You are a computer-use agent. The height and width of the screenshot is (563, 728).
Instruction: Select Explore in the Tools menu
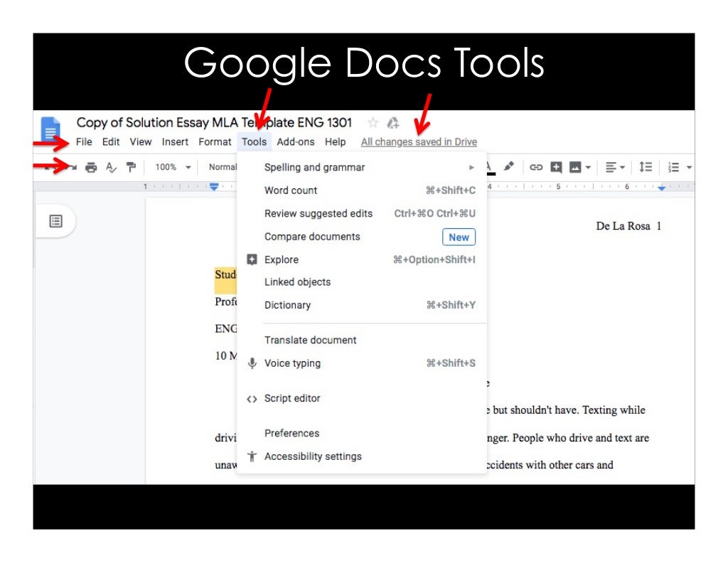pos(362,259)
